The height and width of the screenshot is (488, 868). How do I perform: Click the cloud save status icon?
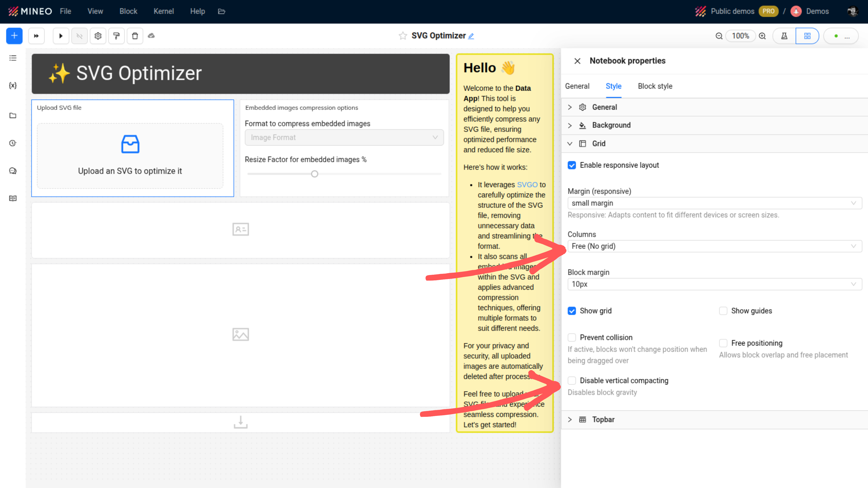(151, 36)
